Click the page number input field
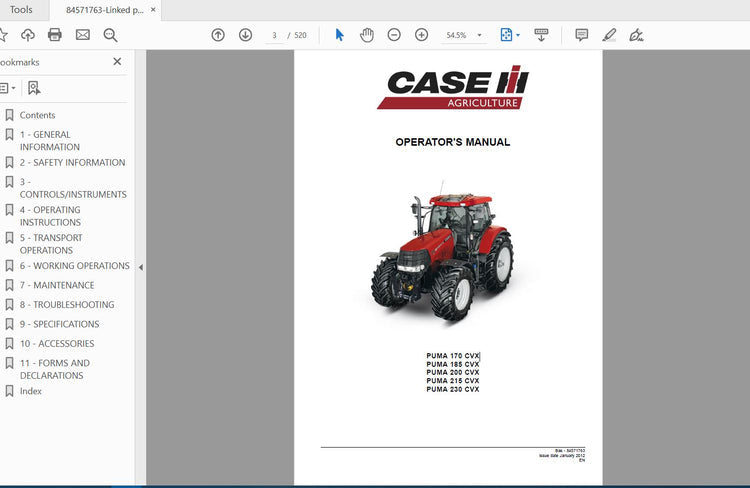This screenshot has height=488, width=750. (x=275, y=35)
